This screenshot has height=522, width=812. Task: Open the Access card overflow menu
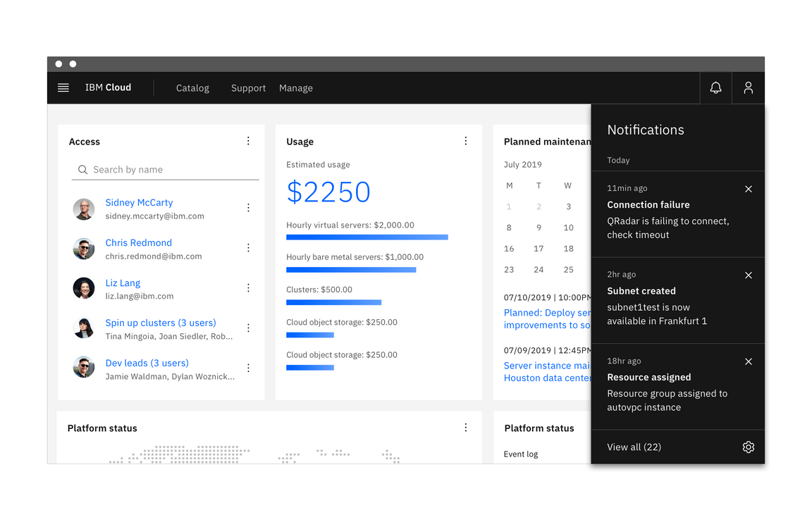[248, 140]
